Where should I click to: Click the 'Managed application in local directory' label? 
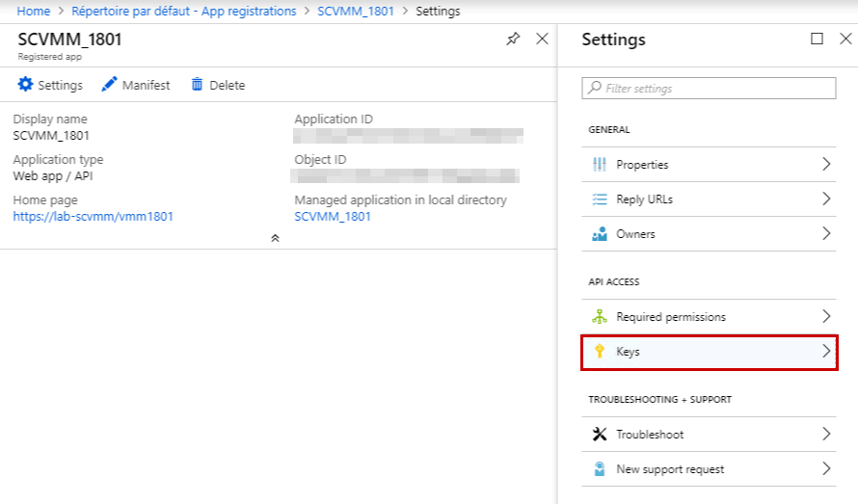400,199
